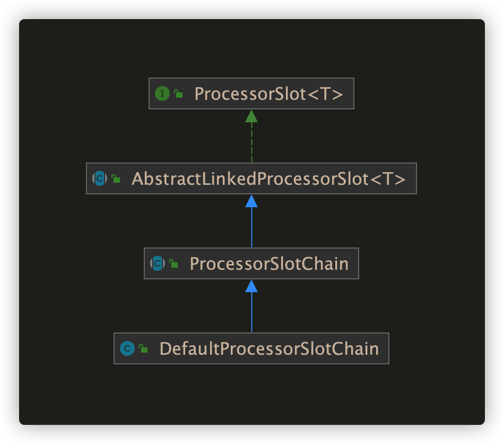
Task: Click the public lock icon beside ProcessorSlotChain
Action: pyautogui.click(x=173, y=263)
